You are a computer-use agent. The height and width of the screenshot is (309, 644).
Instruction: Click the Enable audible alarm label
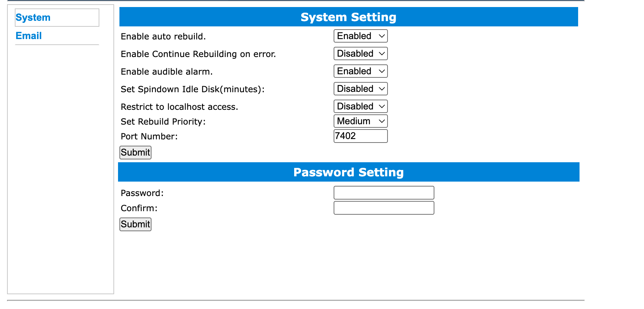167,72
